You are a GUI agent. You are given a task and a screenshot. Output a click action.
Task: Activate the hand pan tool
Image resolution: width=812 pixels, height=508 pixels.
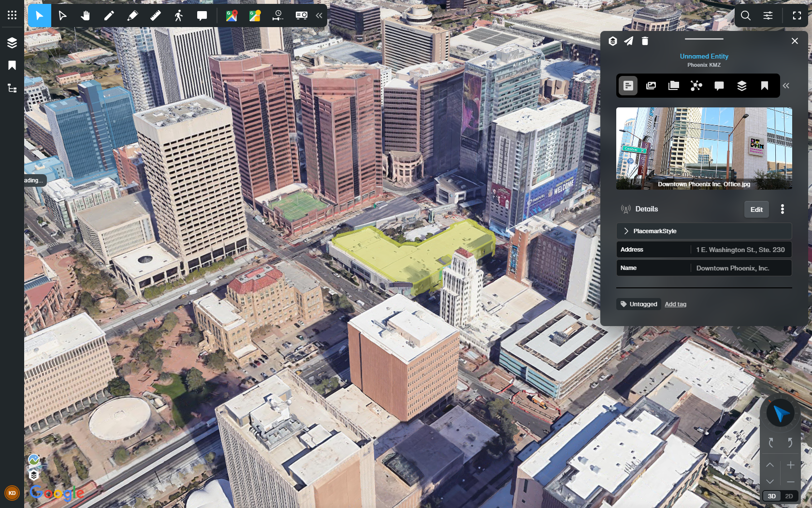(x=86, y=16)
